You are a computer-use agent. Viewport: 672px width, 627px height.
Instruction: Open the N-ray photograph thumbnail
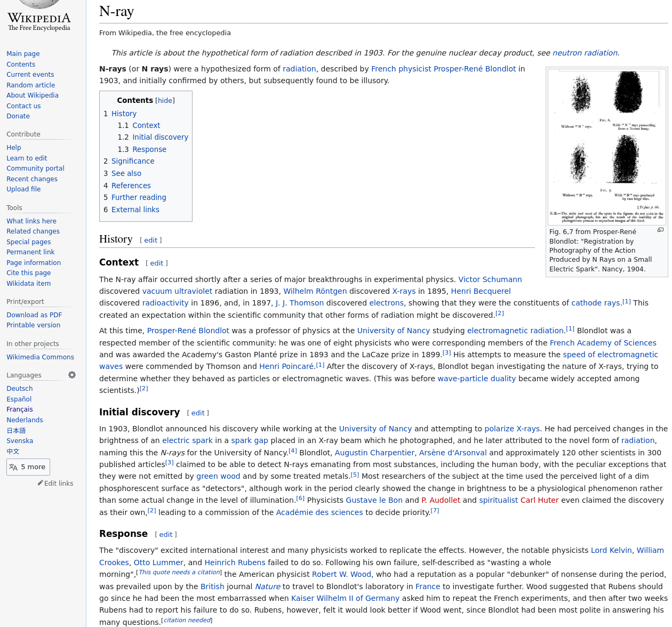click(607, 147)
